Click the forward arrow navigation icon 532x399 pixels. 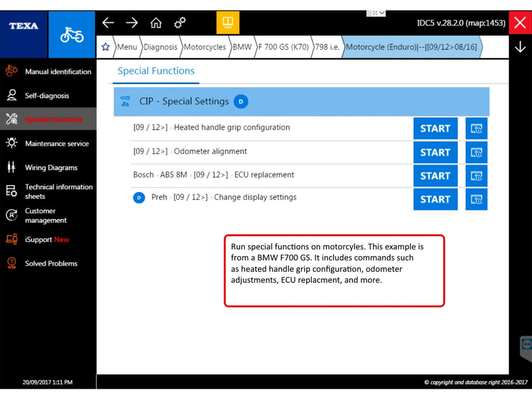click(x=132, y=23)
